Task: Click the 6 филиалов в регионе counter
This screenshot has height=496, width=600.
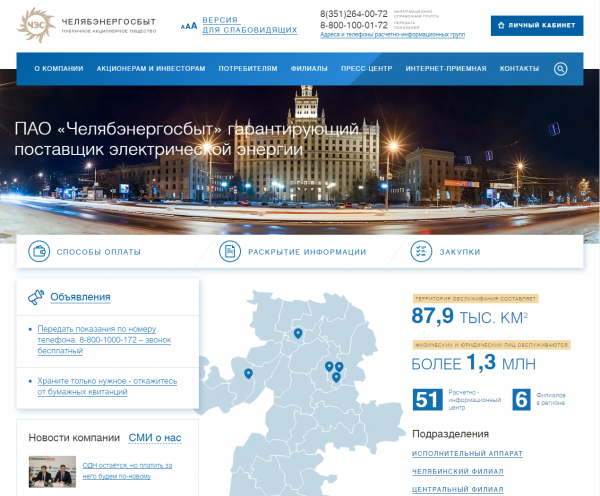Action: (539, 400)
